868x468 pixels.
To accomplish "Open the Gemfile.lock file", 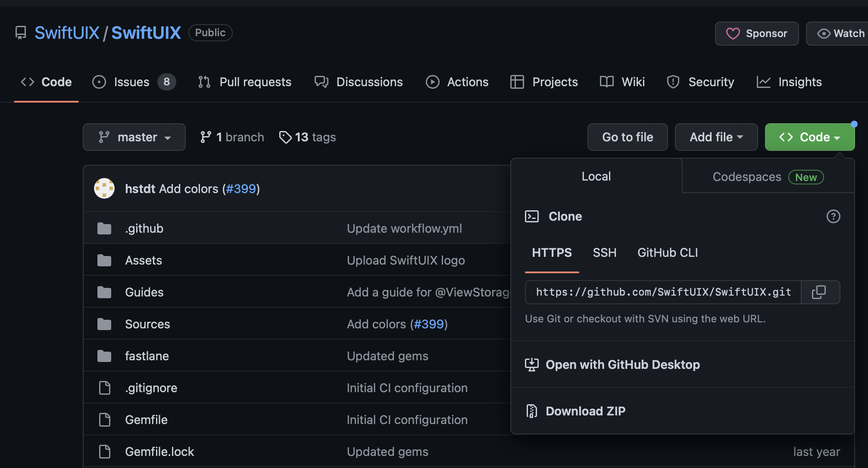I will (159, 452).
